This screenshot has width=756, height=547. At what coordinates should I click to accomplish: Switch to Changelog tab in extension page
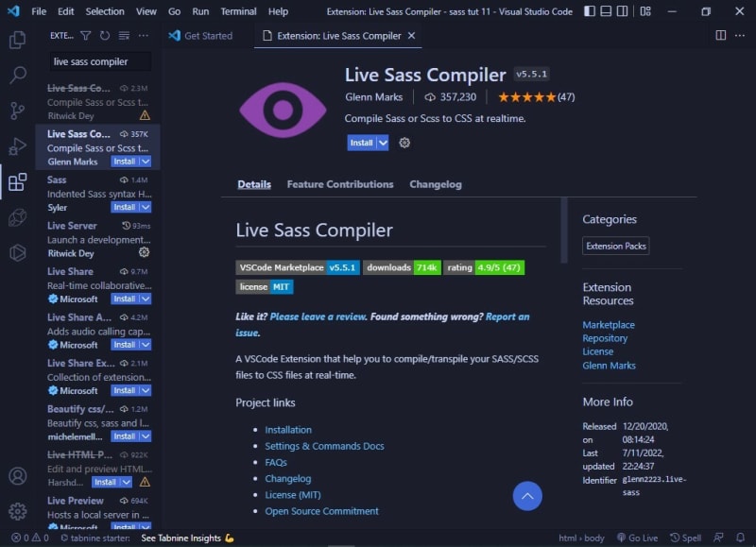436,184
